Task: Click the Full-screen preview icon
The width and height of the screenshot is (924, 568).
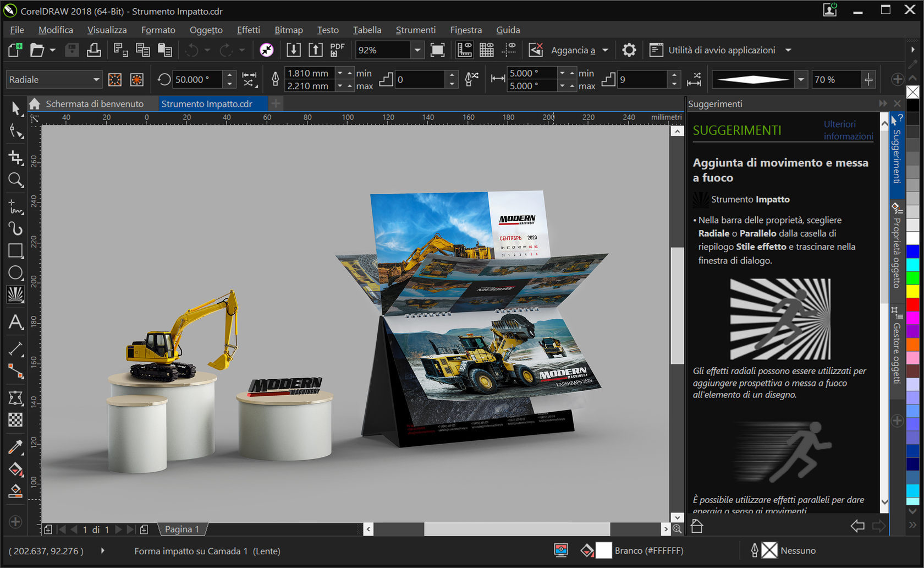Action: point(437,50)
